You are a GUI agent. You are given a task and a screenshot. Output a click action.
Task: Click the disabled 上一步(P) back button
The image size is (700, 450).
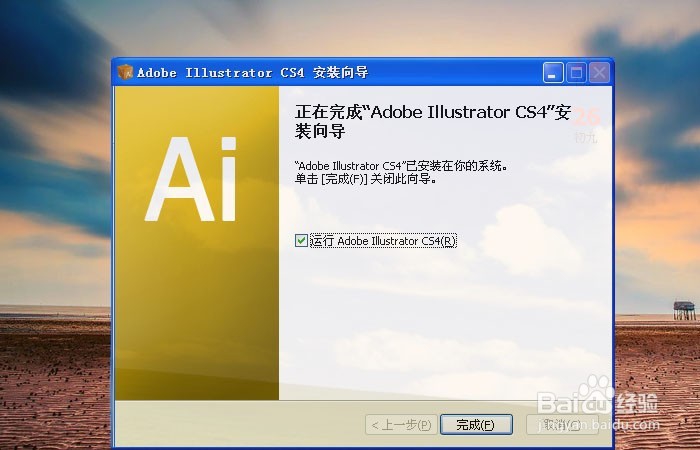[401, 425]
